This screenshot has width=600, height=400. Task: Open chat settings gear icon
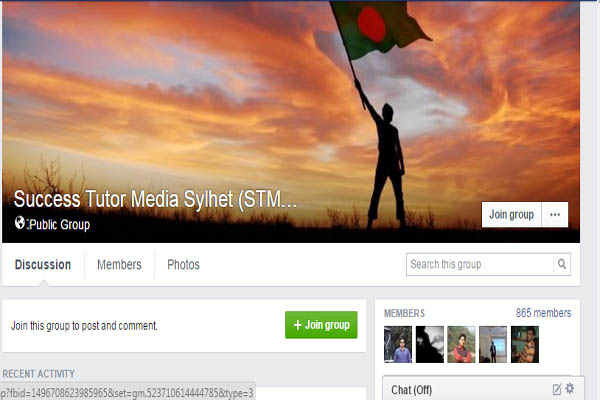pos(570,388)
